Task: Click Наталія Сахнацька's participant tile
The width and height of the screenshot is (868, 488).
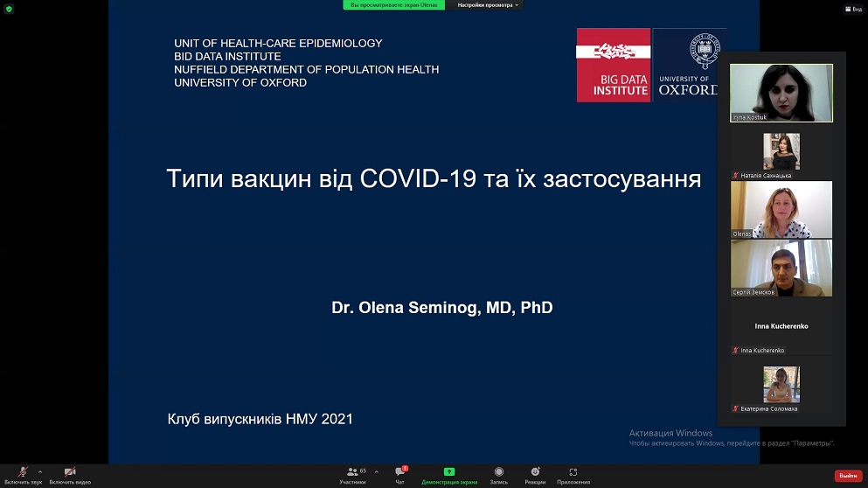Action: click(x=781, y=152)
